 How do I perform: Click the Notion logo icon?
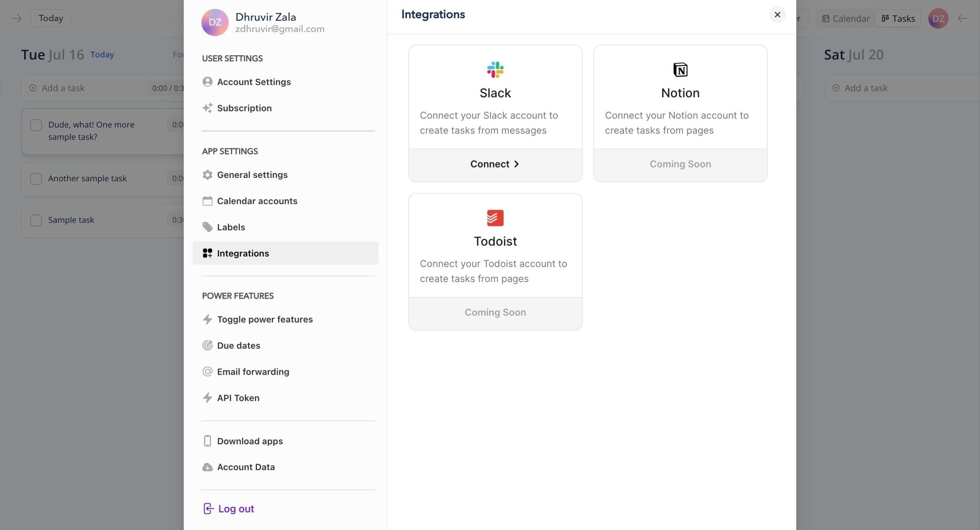(x=680, y=70)
